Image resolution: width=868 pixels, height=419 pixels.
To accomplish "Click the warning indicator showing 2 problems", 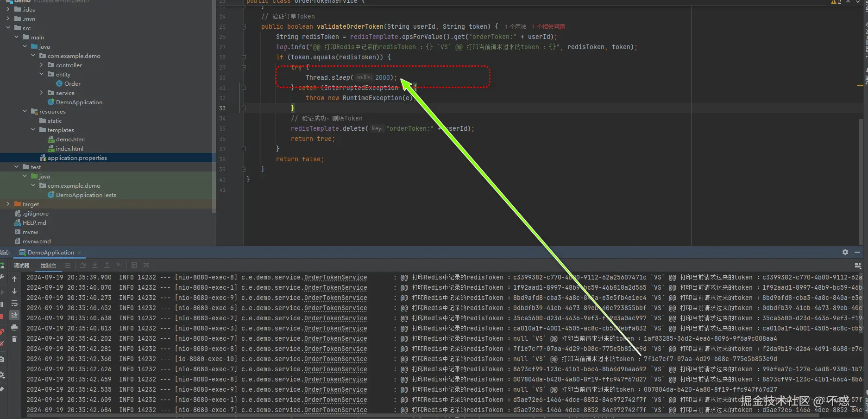I will 836,2.
